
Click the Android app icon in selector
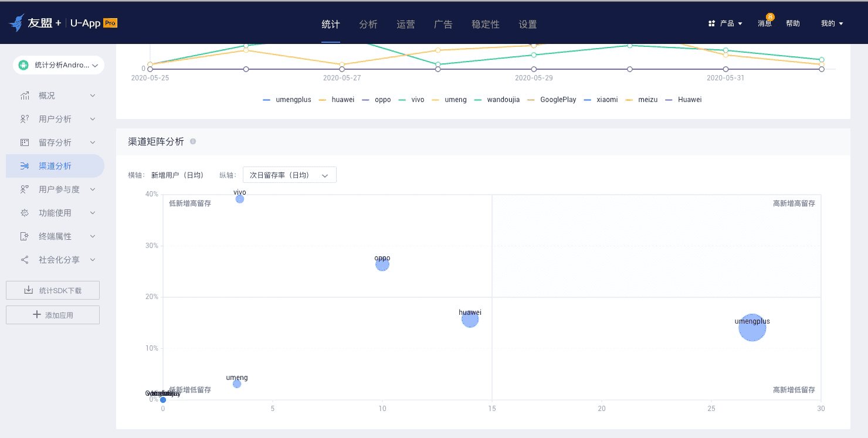[24, 65]
